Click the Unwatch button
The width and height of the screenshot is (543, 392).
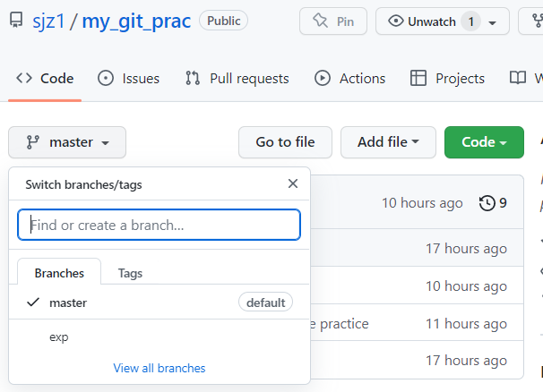click(x=443, y=21)
